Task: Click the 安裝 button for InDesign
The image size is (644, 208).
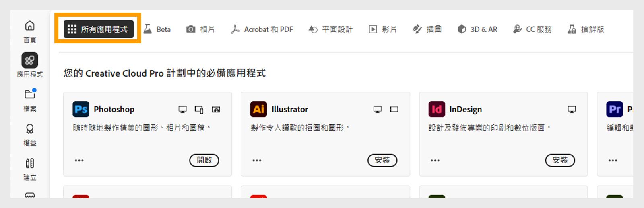Action: coord(560,160)
